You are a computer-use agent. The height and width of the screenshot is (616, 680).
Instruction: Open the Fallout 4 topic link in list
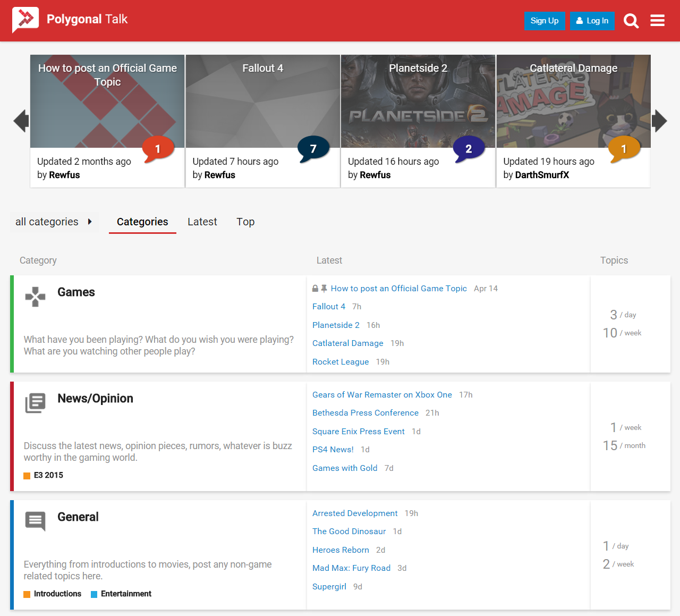[329, 307]
